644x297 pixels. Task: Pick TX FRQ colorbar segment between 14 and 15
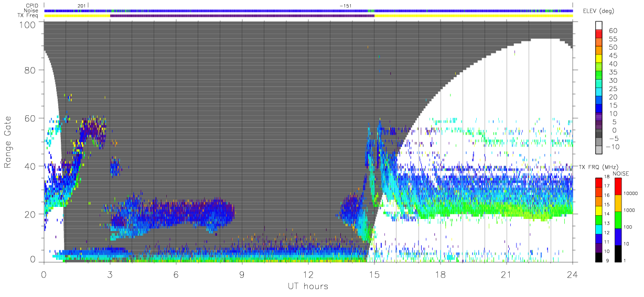599,210
